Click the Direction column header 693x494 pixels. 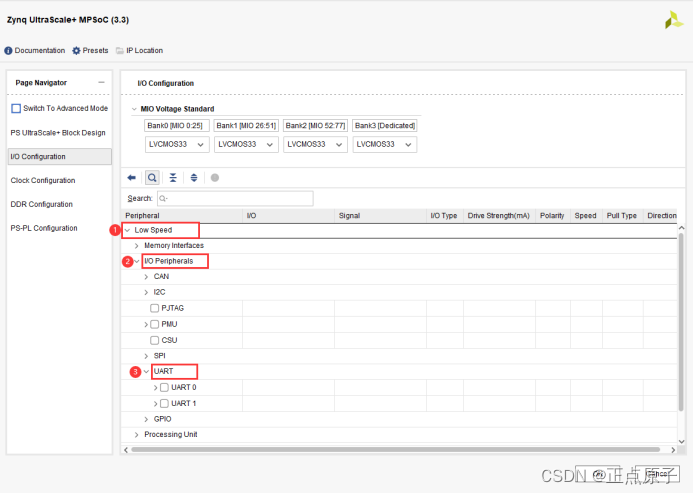pos(660,216)
